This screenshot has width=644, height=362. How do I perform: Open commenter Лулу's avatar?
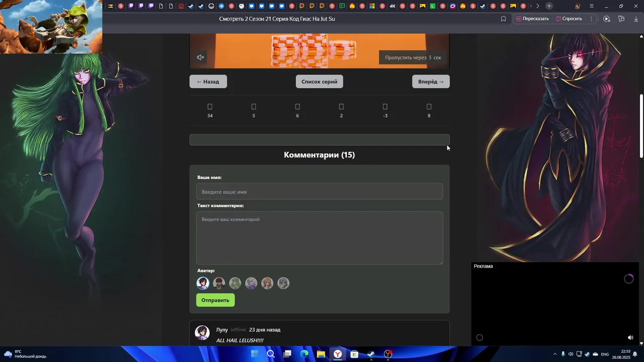(x=202, y=333)
